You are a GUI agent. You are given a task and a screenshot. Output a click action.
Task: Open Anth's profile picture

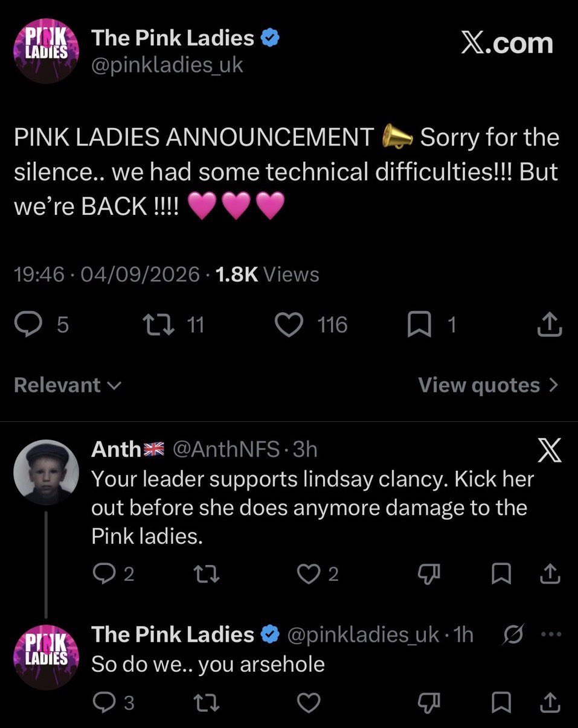[x=46, y=472]
